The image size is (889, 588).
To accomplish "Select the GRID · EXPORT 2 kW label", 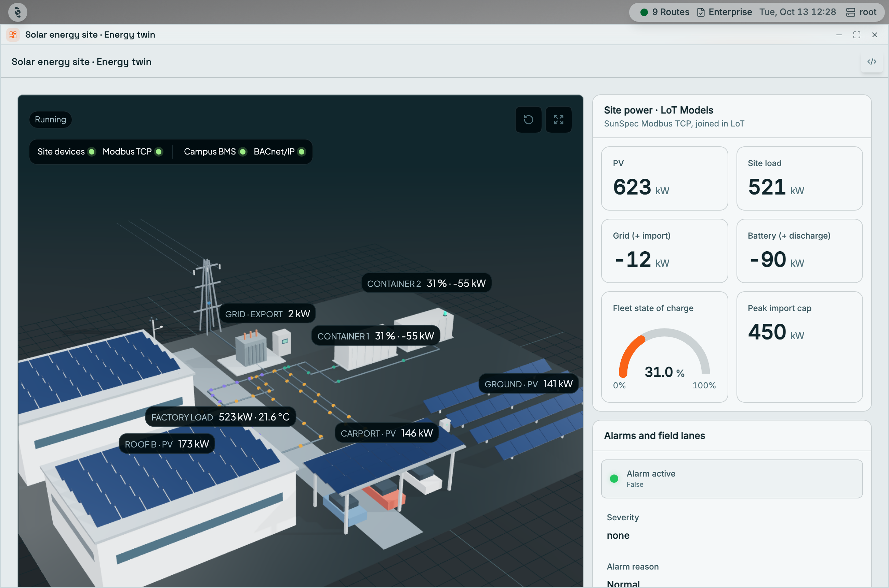I will coord(267,313).
